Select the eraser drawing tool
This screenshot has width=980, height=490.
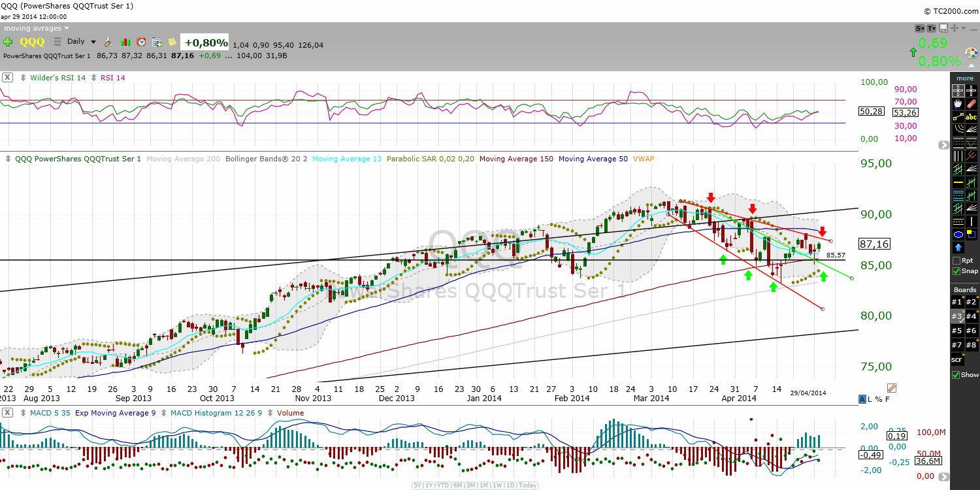pyautogui.click(x=971, y=104)
